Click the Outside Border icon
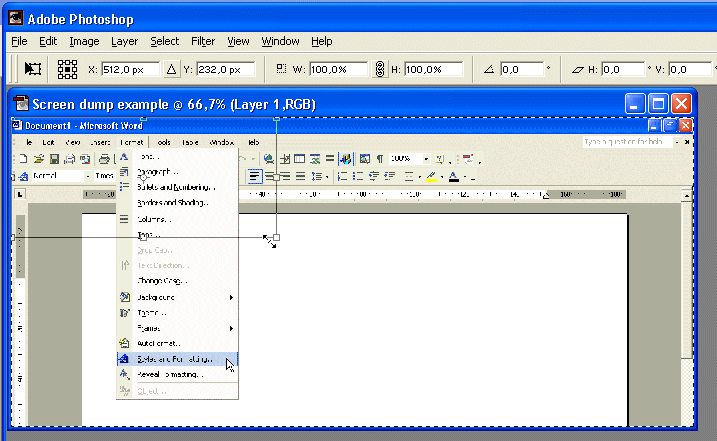This screenshot has height=441, width=717. (x=409, y=176)
